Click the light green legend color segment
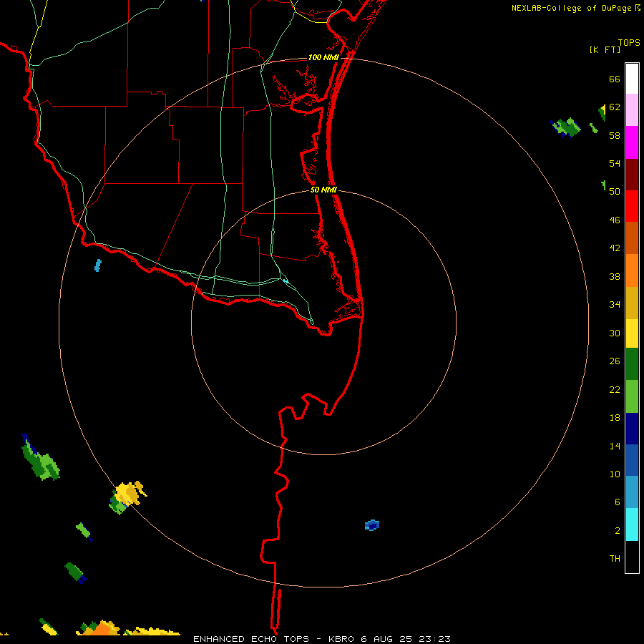 tap(632, 396)
